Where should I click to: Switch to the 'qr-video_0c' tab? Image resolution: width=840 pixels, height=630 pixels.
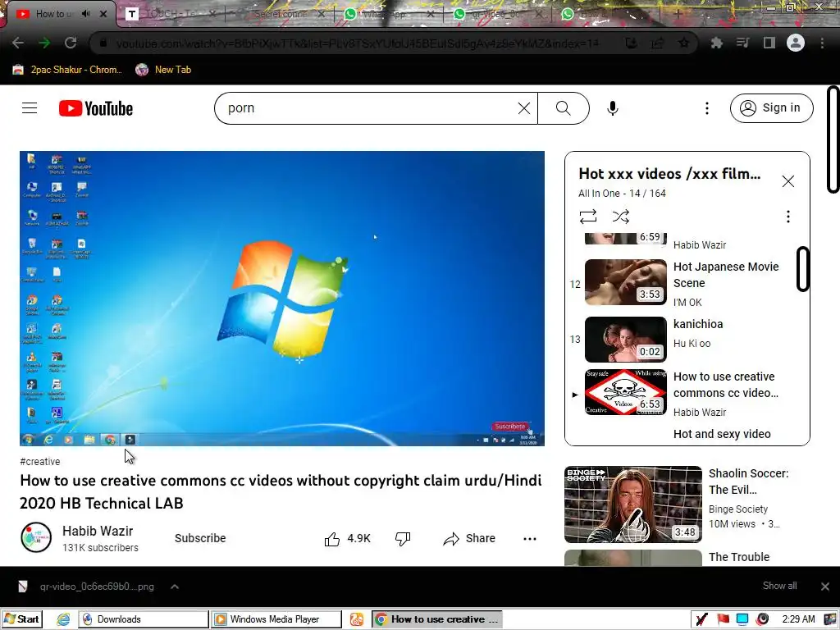(x=498, y=14)
